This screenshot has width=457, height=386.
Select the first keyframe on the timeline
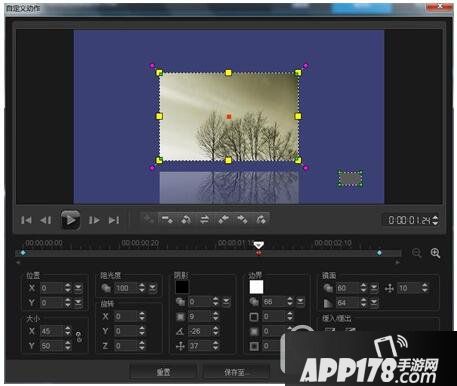[23, 253]
